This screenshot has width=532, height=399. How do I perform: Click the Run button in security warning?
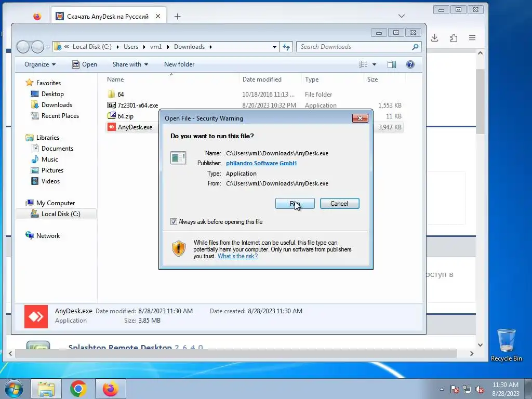tap(295, 204)
